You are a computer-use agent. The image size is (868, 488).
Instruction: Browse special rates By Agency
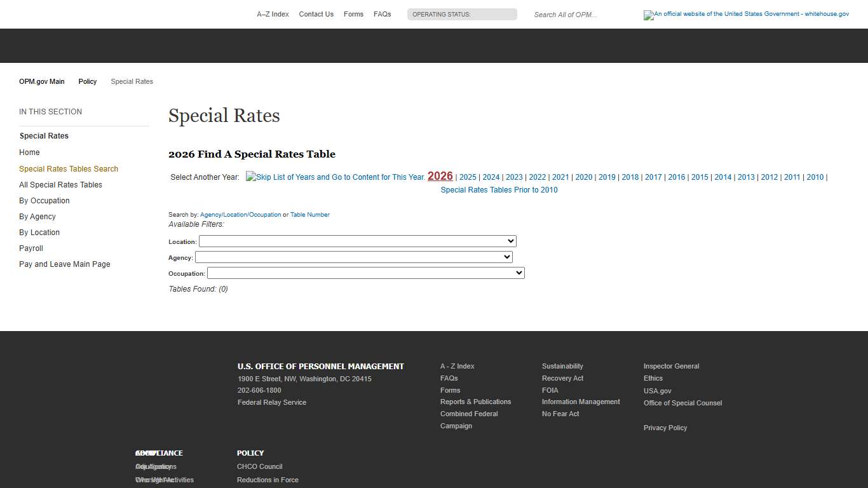37,216
